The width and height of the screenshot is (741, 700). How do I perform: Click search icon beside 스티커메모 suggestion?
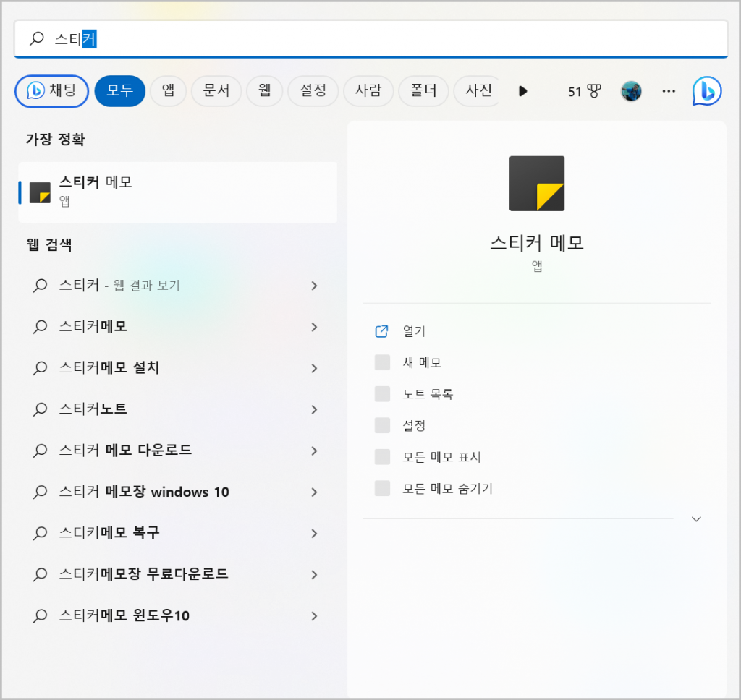click(41, 326)
